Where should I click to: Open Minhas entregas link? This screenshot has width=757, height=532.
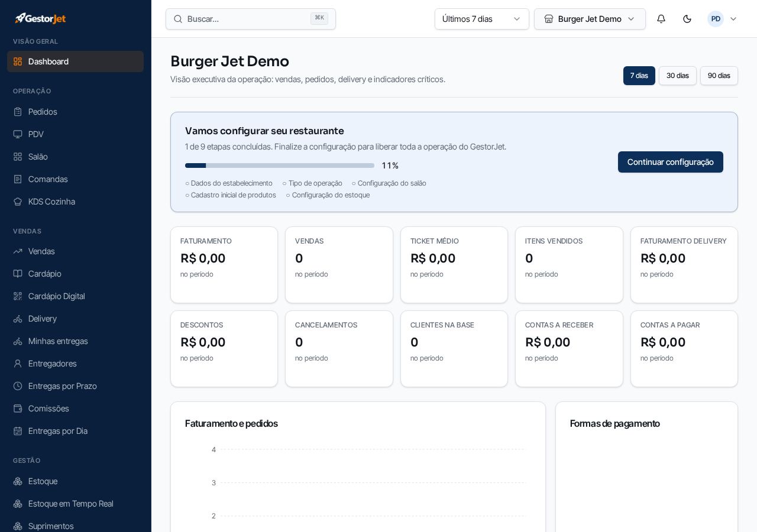tap(75, 341)
